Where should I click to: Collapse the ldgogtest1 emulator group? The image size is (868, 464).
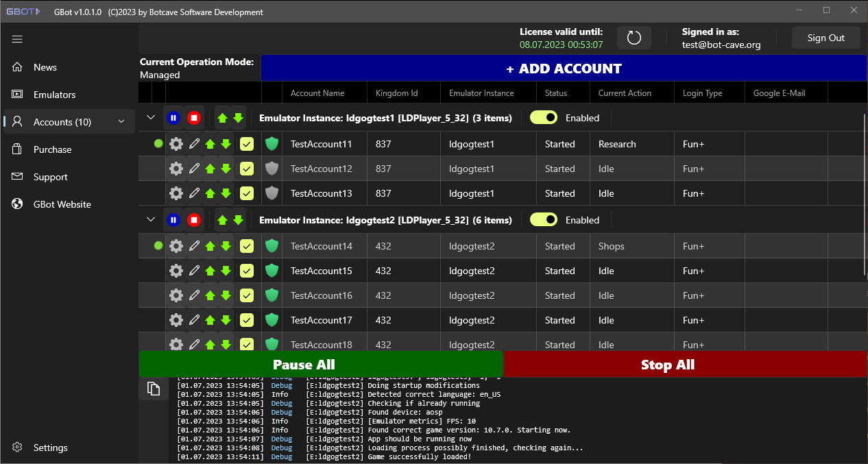[x=150, y=117]
